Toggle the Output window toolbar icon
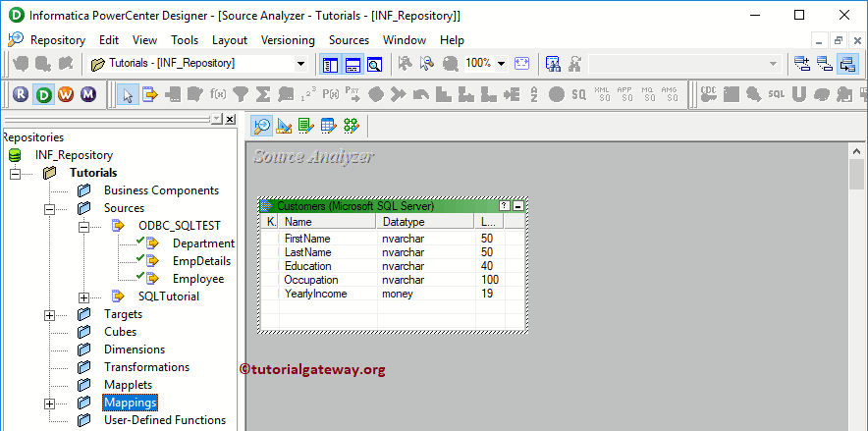Viewport: 868px width, 431px height. pyautogui.click(x=353, y=64)
